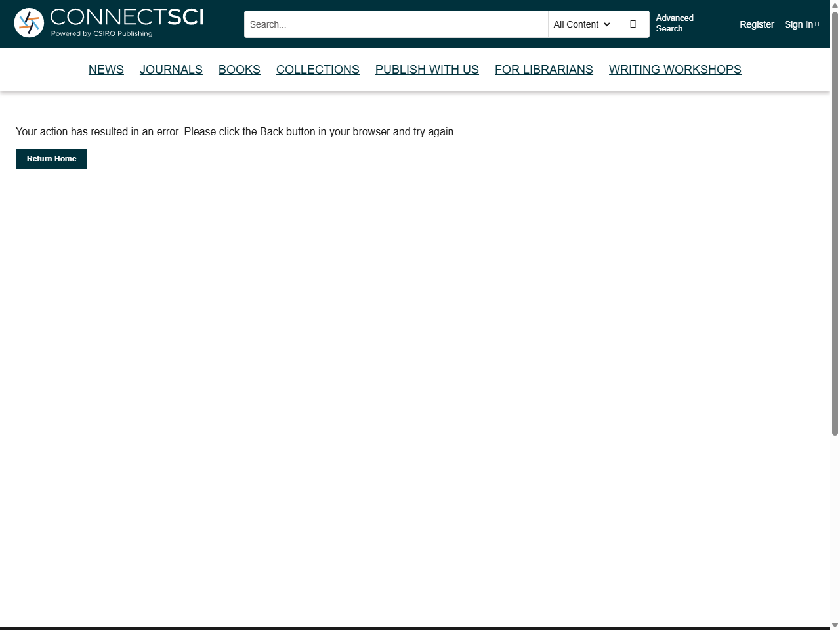Open the All Content search scope dropdown
This screenshot has height=630, width=840.
point(582,24)
